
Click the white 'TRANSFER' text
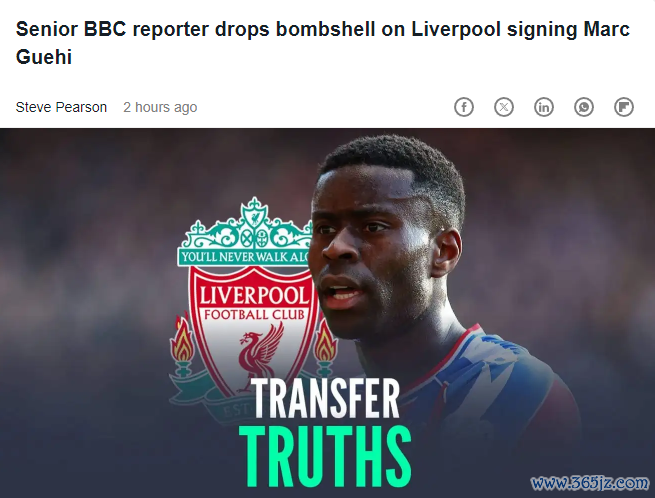[325, 398]
